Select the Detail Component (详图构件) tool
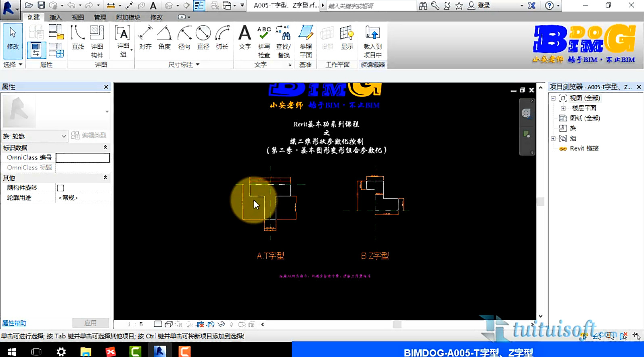Image resolution: width=644 pixels, height=357 pixels. click(x=97, y=42)
